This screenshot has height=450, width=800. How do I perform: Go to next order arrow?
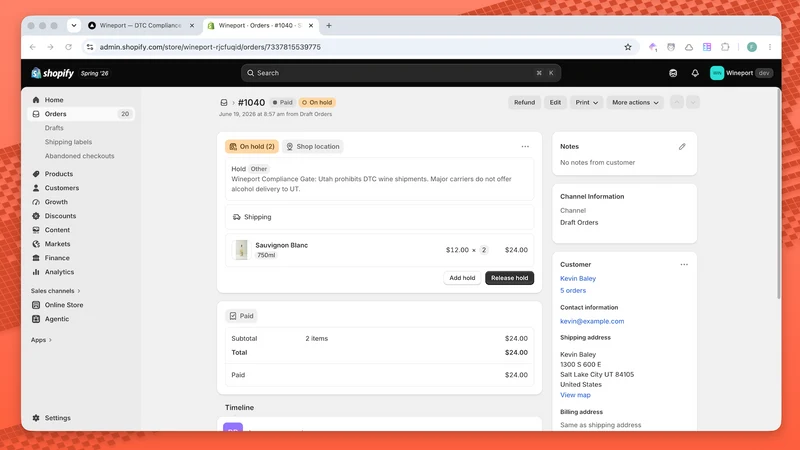(693, 103)
